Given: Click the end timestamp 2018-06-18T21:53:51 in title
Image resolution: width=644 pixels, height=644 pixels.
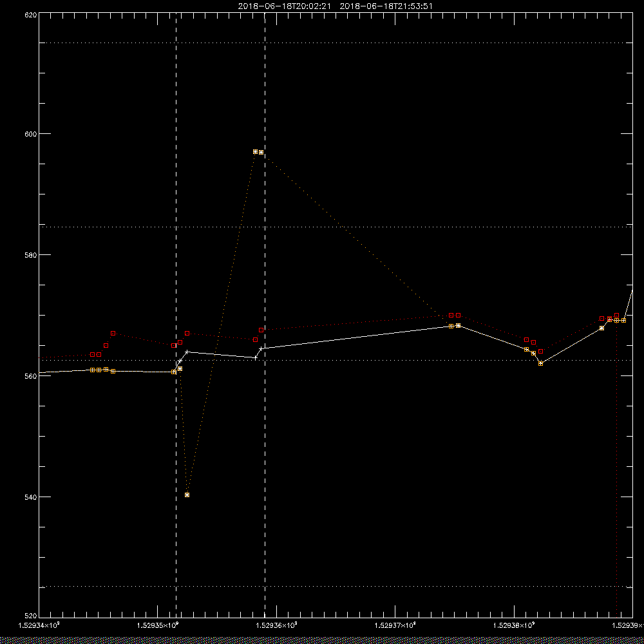Looking at the screenshot, I should tap(386, 6).
